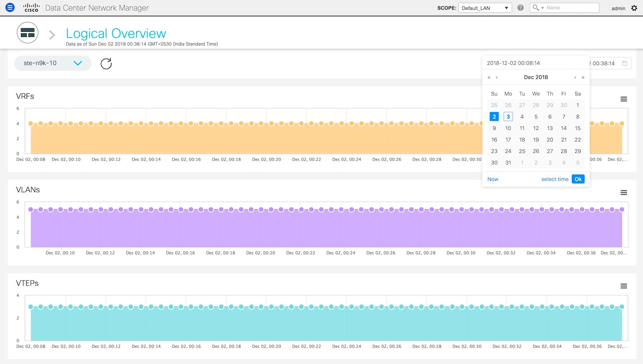The width and height of the screenshot is (643, 364).
Task: Open the main hamburger navigation menu
Action: click(x=10, y=8)
